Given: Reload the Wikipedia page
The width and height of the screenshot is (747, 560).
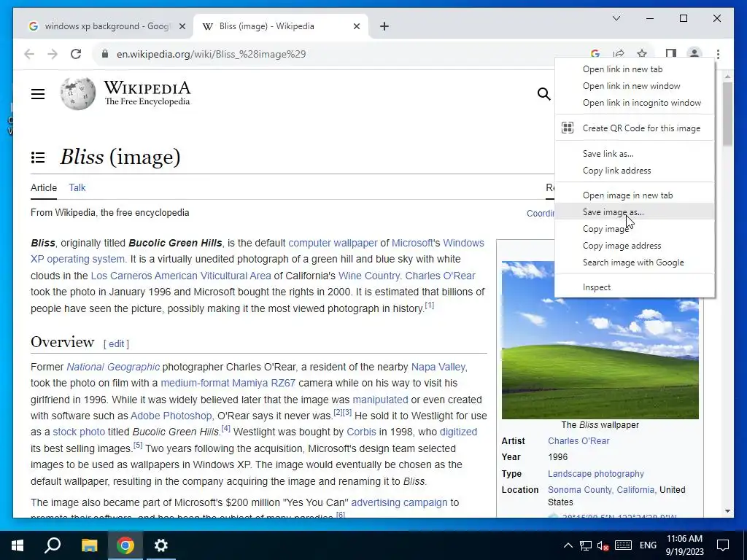Looking at the screenshot, I should click(76, 54).
